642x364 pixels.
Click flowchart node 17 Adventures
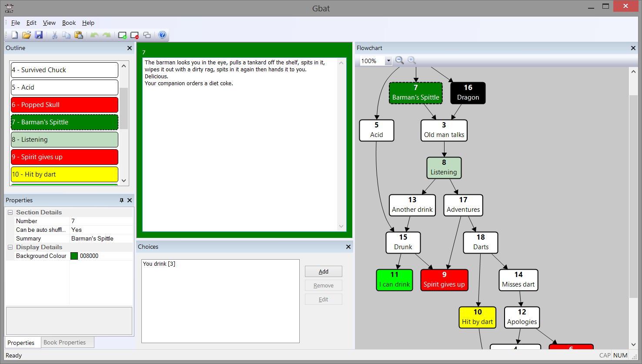coord(463,205)
